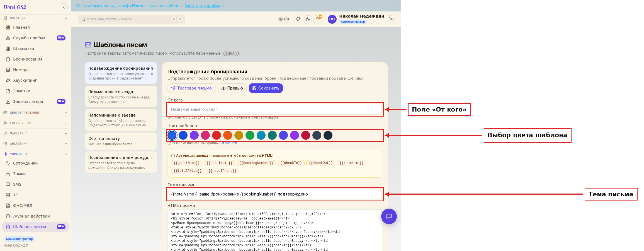Open the theme palette icon
This screenshot has width=644, height=251.
coord(298,19)
